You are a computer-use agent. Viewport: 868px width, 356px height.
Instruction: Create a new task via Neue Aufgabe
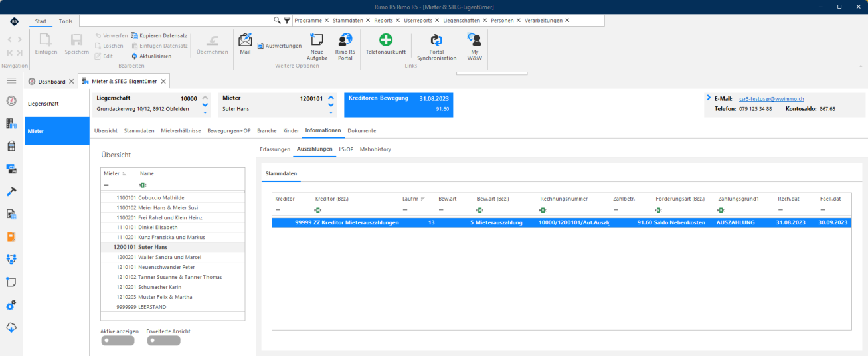pos(317,46)
